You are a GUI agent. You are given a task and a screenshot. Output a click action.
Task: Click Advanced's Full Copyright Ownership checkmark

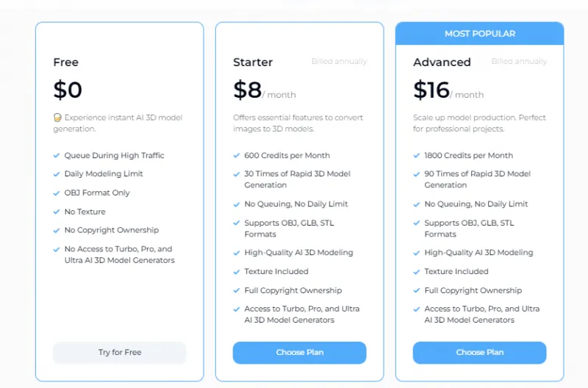pos(417,290)
